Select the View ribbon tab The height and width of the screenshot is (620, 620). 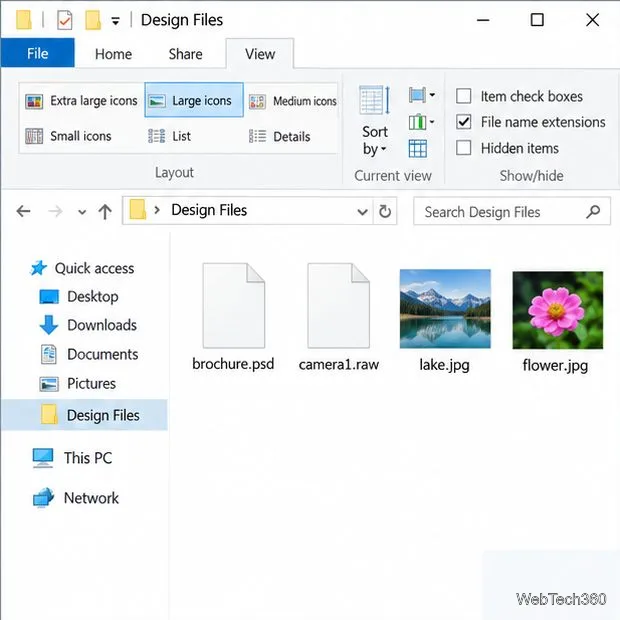[260, 54]
